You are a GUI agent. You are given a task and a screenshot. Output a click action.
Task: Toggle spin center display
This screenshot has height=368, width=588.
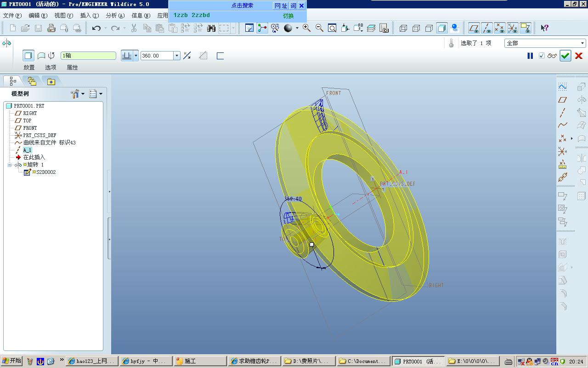point(262,28)
